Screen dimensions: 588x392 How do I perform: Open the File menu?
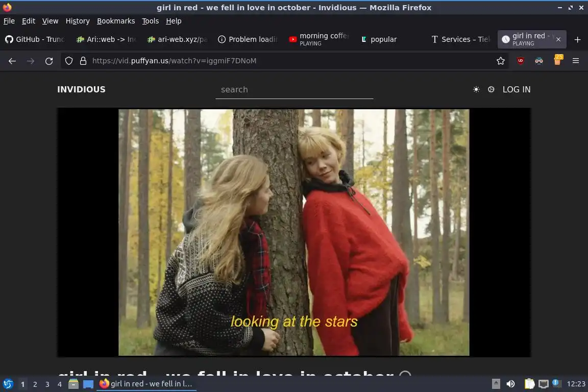click(x=9, y=21)
